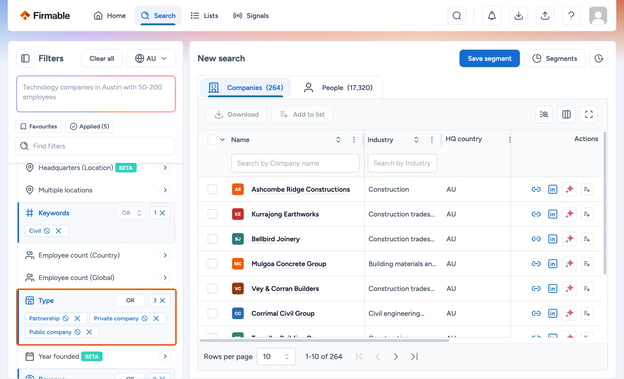Collapse the Filters sidebar panel icon
Screen dimensions: 624x379
pyautogui.click(x=25, y=59)
